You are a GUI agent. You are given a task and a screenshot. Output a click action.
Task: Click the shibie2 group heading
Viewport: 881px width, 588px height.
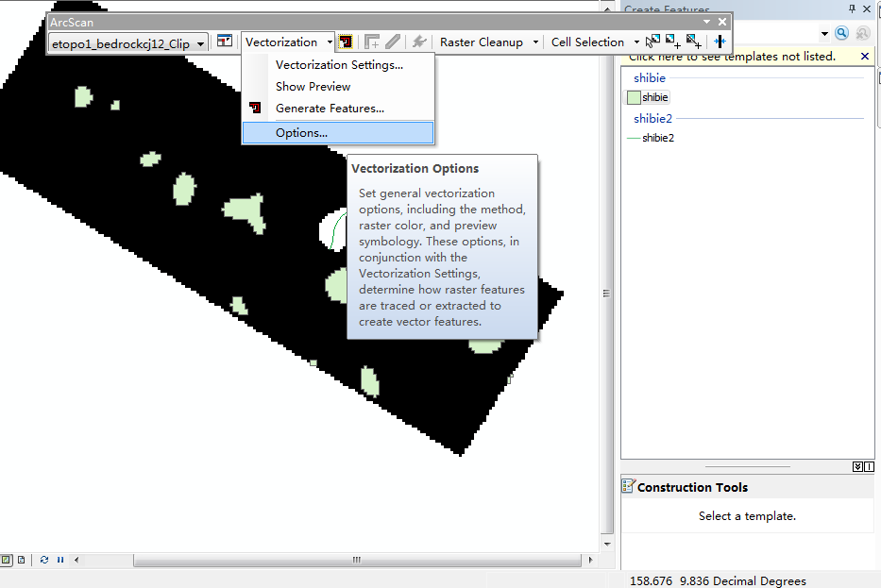coord(652,119)
